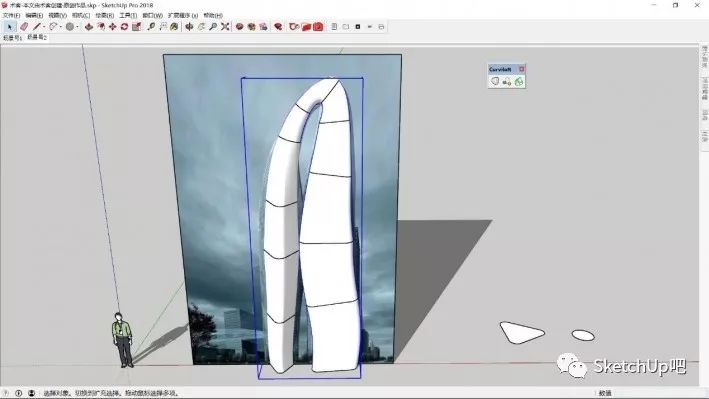The image size is (709, 399).
Task: Select the Rotate tool red arrows icon
Action: coord(124,27)
